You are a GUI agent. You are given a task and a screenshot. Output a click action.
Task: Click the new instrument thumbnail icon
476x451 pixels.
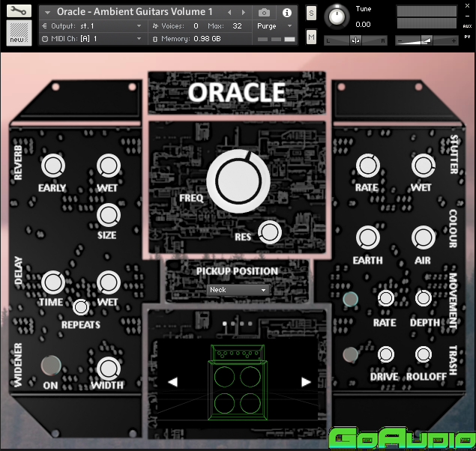click(x=19, y=33)
